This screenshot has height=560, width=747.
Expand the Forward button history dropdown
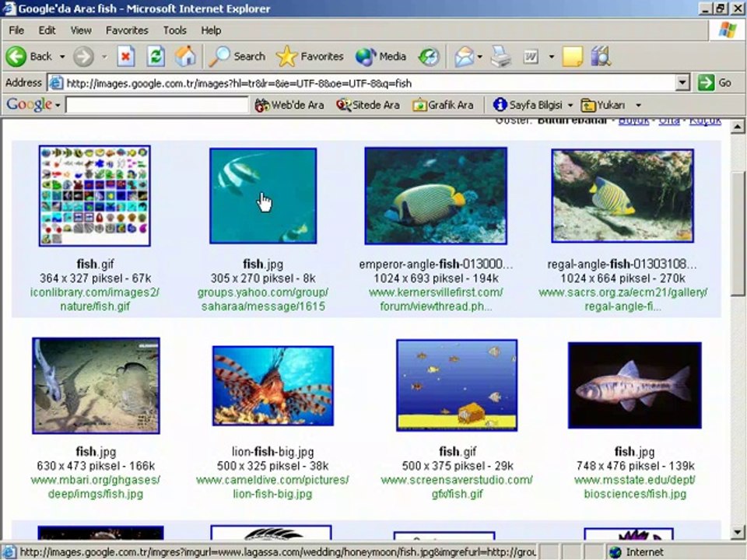pos(103,57)
